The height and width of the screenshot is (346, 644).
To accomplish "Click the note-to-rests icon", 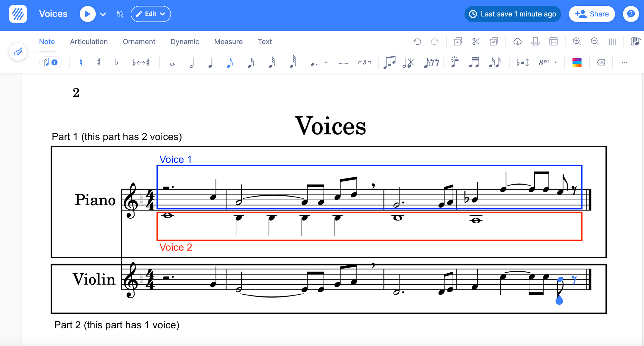I will coord(431,62).
